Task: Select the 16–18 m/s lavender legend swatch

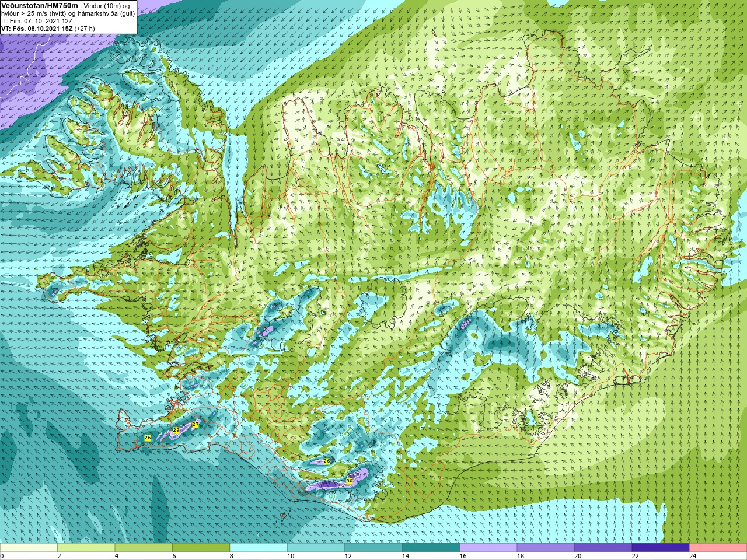Action: (x=488, y=548)
